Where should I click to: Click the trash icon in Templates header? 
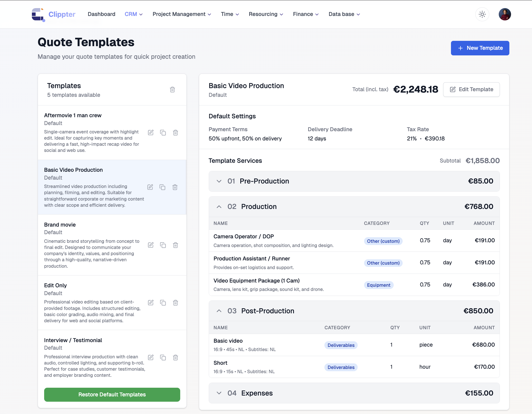click(x=172, y=90)
